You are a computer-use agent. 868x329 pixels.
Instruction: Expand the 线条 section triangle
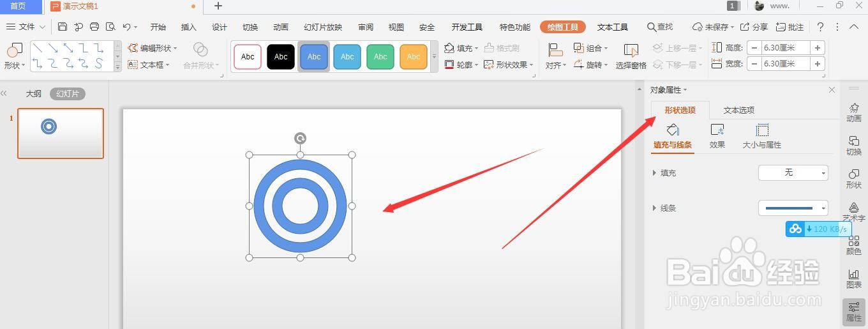point(654,208)
